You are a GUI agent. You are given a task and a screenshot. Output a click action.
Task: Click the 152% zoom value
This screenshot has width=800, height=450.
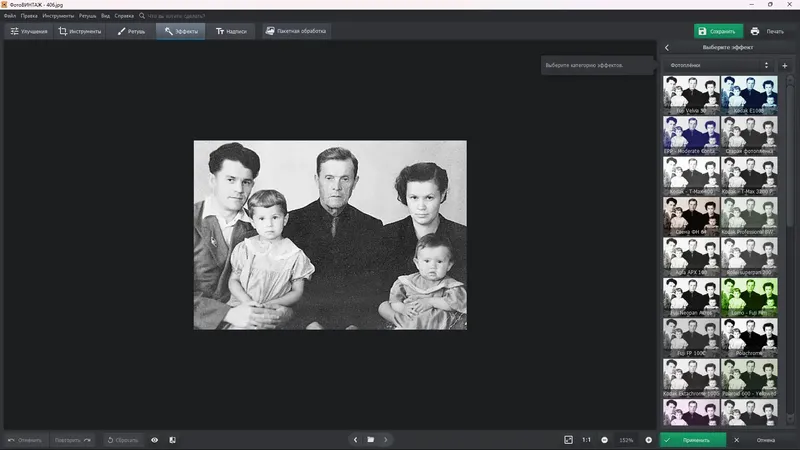626,440
